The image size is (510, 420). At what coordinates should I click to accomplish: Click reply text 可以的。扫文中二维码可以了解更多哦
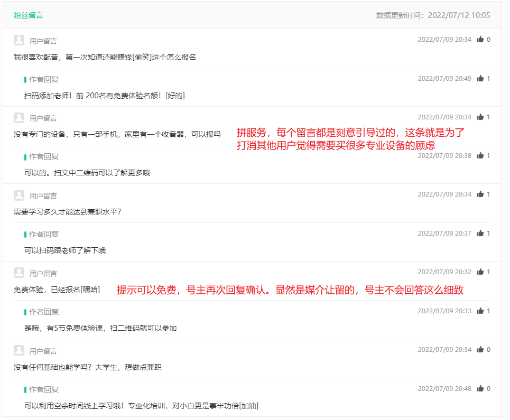coord(87,173)
